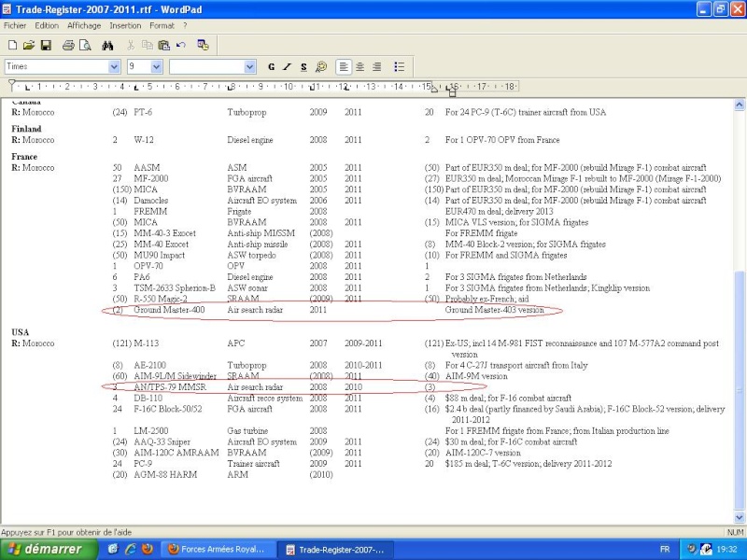Click the "Finland" country heading

click(26, 129)
